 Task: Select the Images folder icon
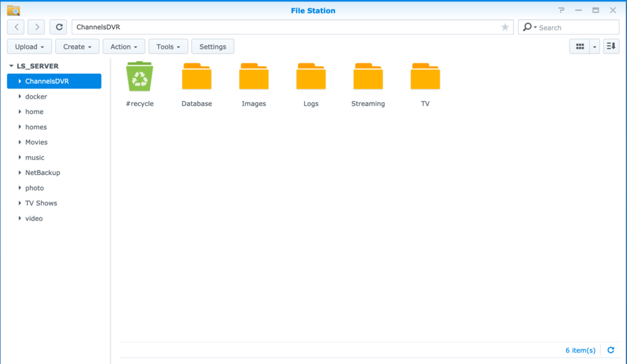click(254, 76)
